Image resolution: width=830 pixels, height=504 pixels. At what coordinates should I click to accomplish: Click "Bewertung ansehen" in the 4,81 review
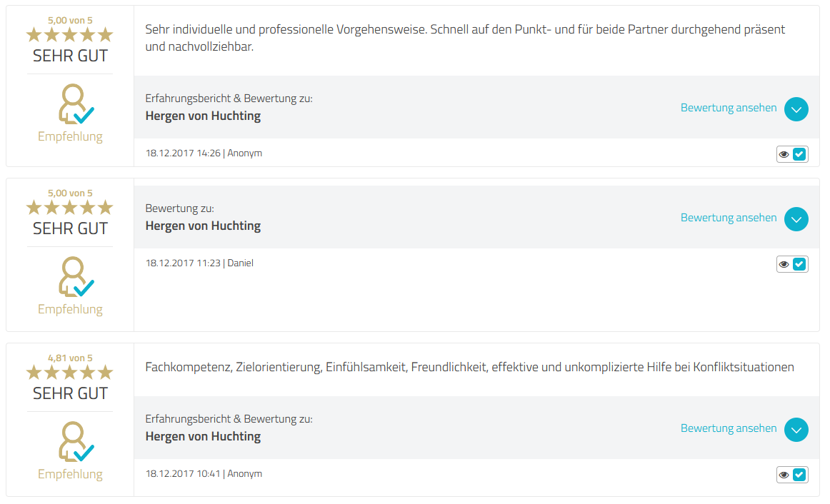729,428
